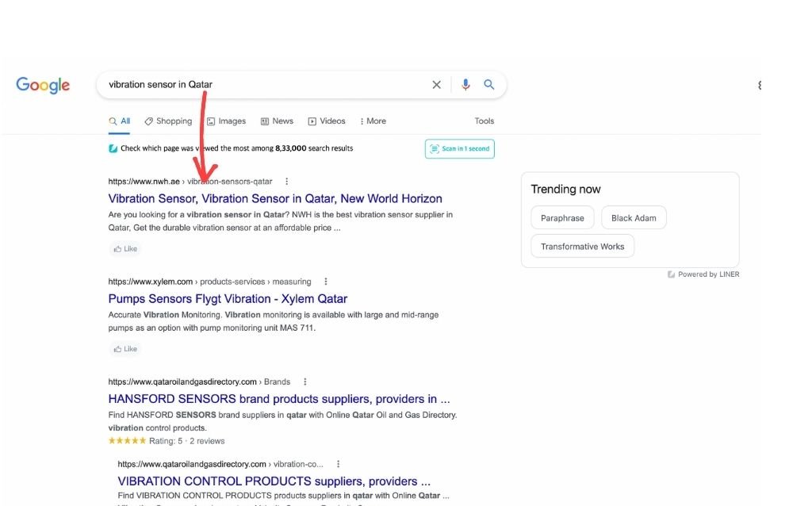Click into the search input field
The image size is (812, 506).
coord(262,85)
